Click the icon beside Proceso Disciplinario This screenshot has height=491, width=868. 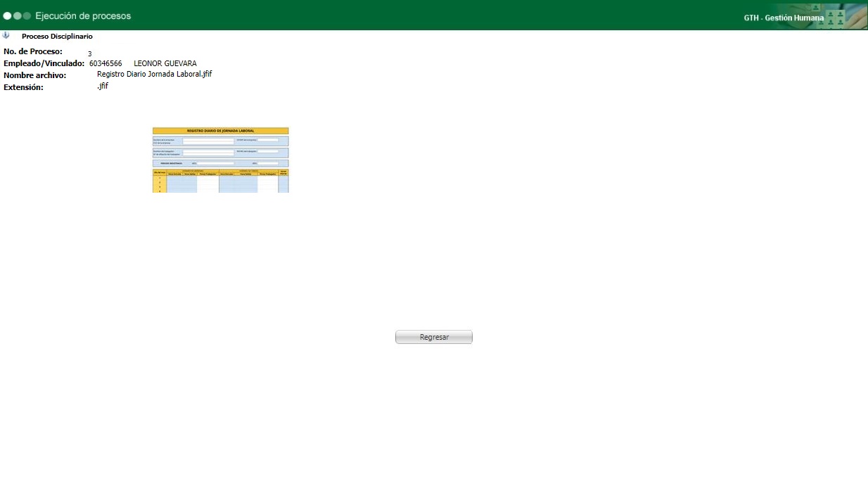(x=6, y=35)
